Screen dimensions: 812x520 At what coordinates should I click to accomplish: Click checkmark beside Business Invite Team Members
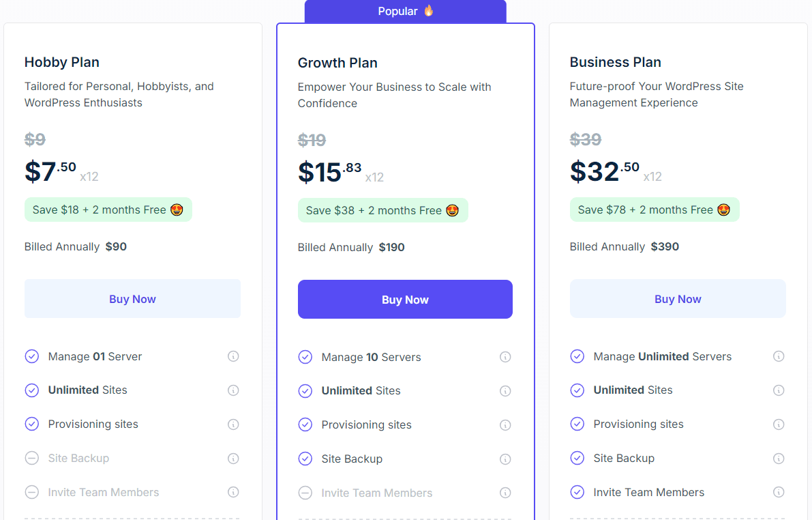click(577, 492)
